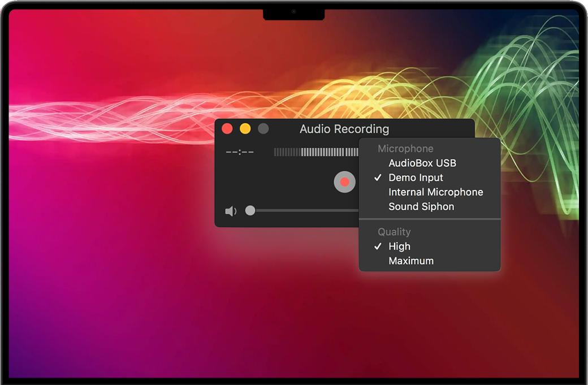The image size is (588, 385).
Task: Close the Audio Recording window
Action: coord(227,129)
